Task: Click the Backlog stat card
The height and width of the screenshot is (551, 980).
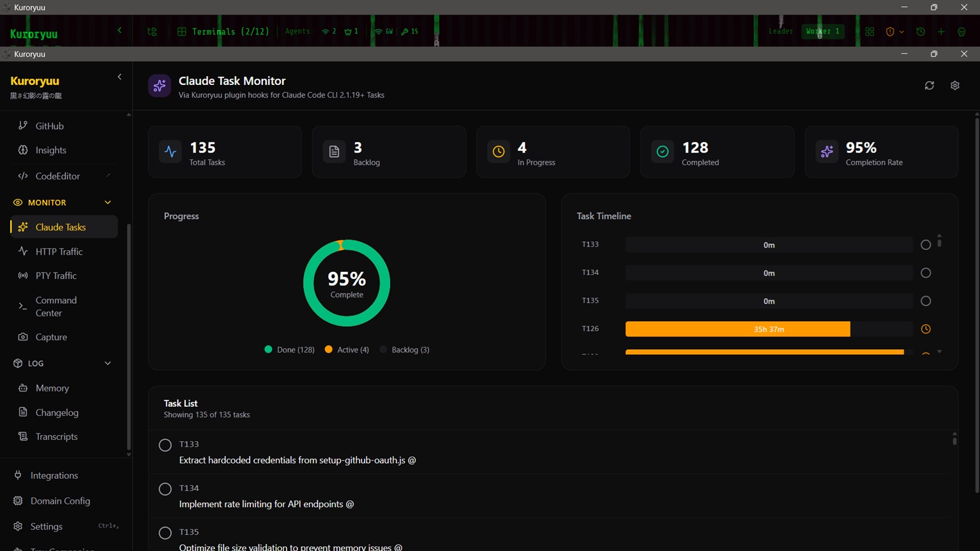Action: 389,152
